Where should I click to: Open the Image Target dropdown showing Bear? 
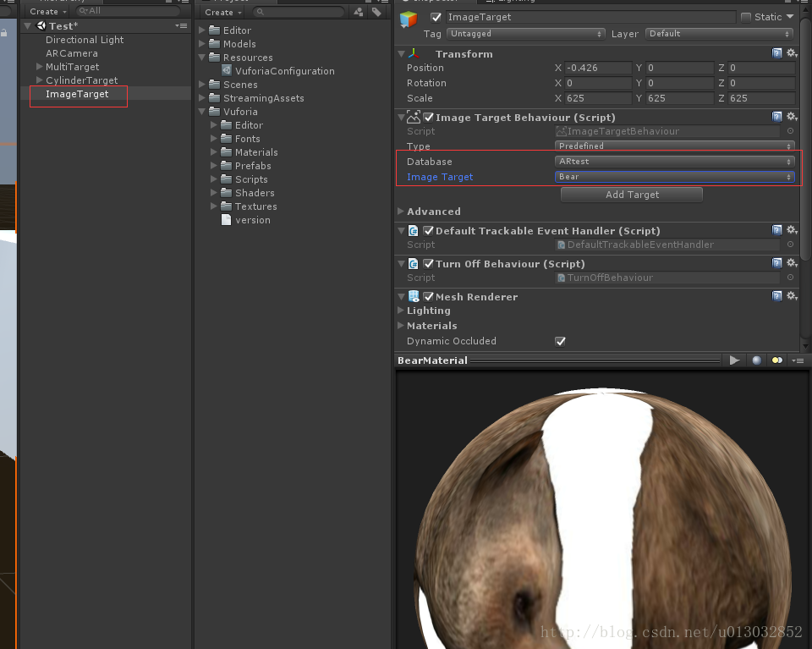pos(672,177)
